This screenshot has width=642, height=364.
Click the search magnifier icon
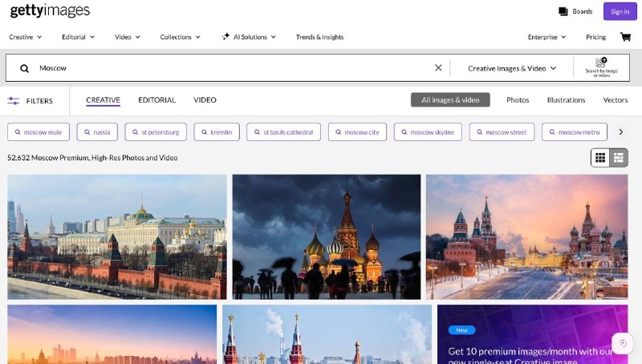point(25,68)
